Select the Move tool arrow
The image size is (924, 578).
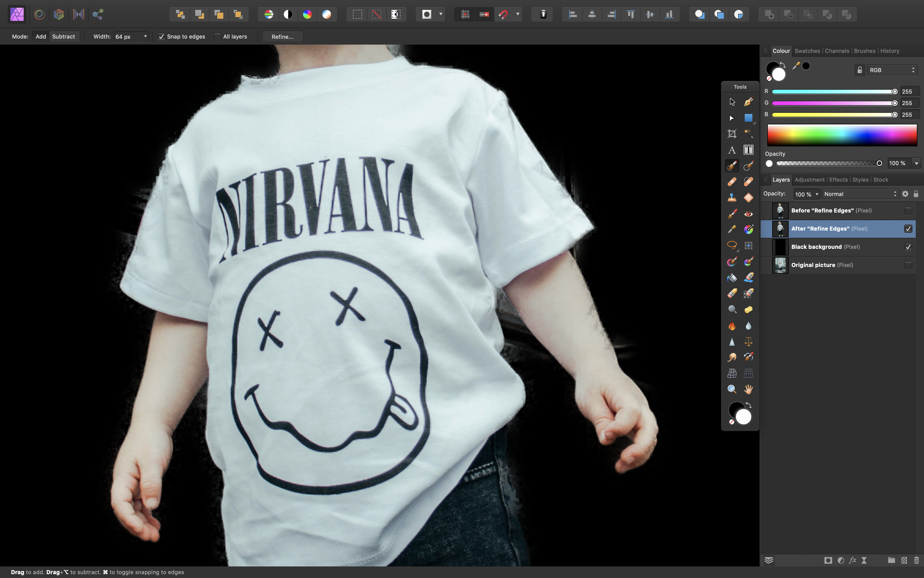[x=732, y=102]
